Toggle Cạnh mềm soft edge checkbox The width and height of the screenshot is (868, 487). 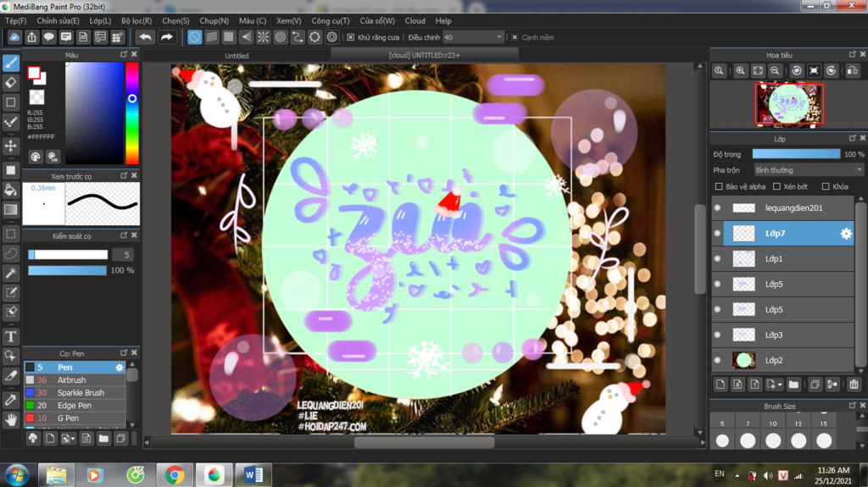[x=515, y=37]
